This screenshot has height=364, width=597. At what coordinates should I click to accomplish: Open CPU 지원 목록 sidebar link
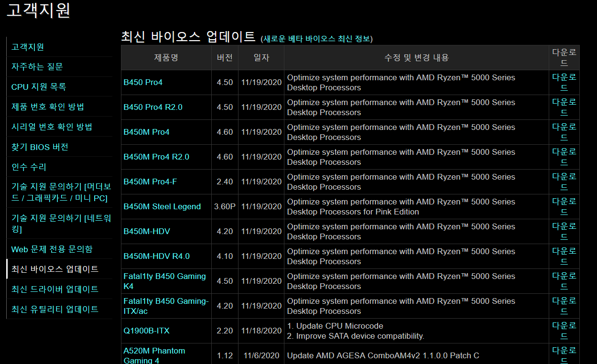39,87
